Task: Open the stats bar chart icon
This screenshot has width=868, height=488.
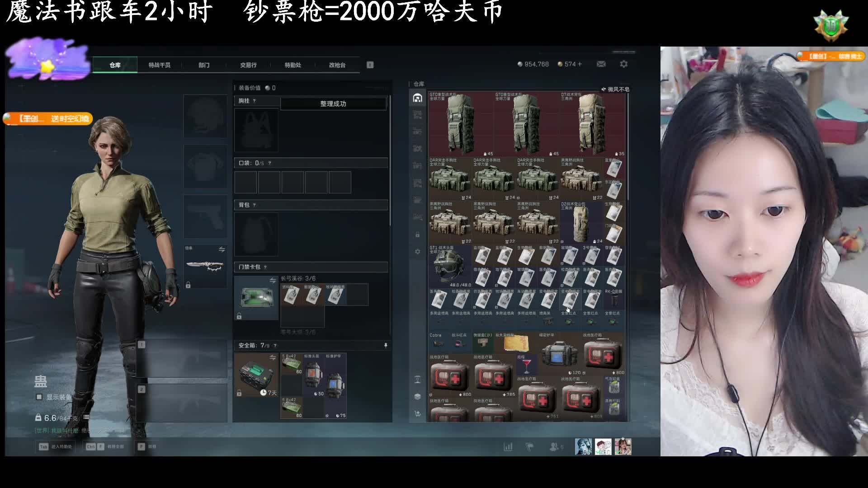Action: coord(508,446)
